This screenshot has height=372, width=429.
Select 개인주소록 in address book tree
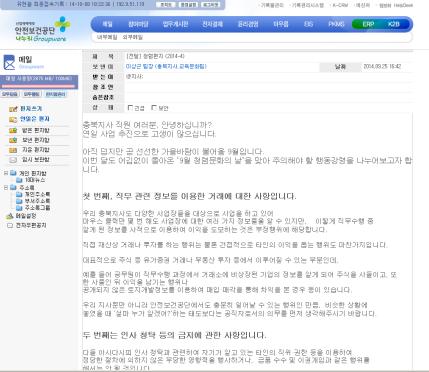(x=37, y=194)
